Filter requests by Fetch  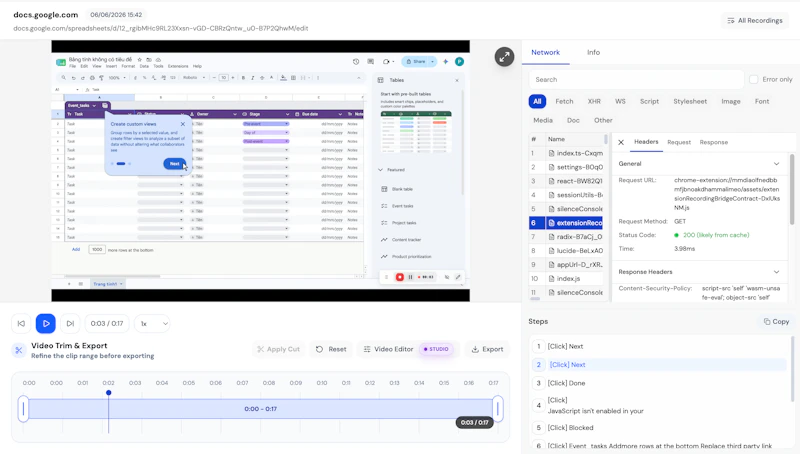click(x=564, y=102)
